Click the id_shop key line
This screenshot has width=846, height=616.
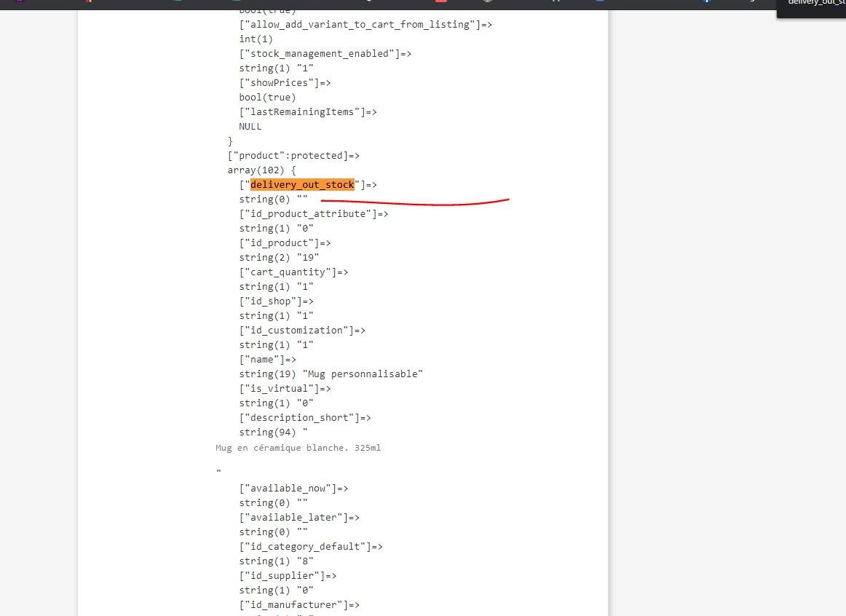click(x=276, y=301)
